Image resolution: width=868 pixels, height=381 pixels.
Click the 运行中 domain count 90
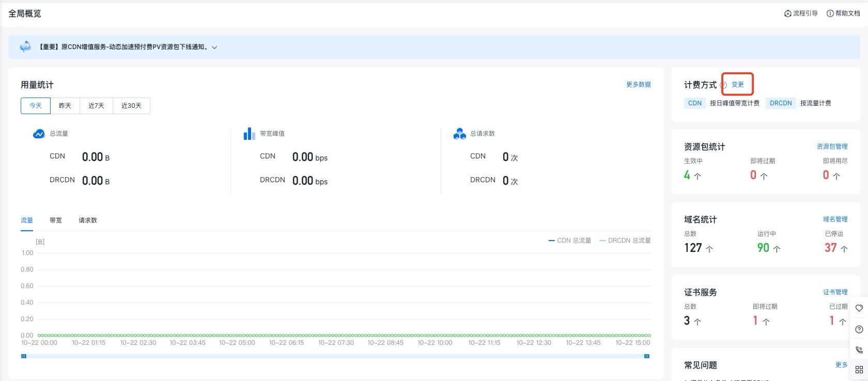764,248
